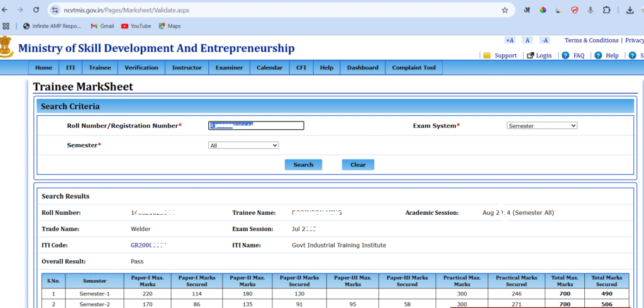
Task: Open the Support link
Action: [506, 55]
